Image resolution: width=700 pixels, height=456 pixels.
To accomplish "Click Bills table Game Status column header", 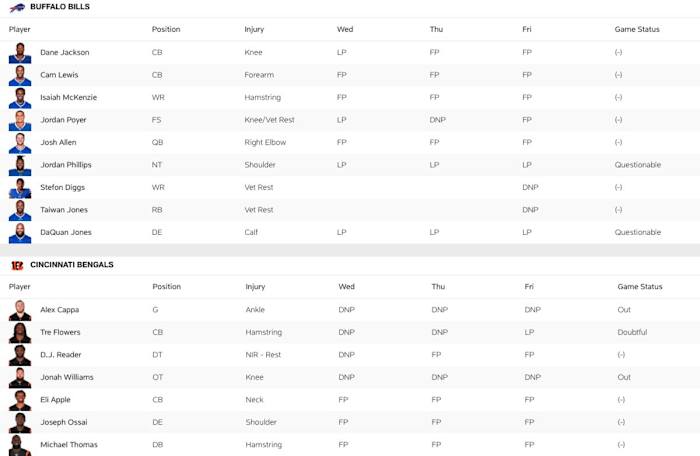I will (x=637, y=29).
